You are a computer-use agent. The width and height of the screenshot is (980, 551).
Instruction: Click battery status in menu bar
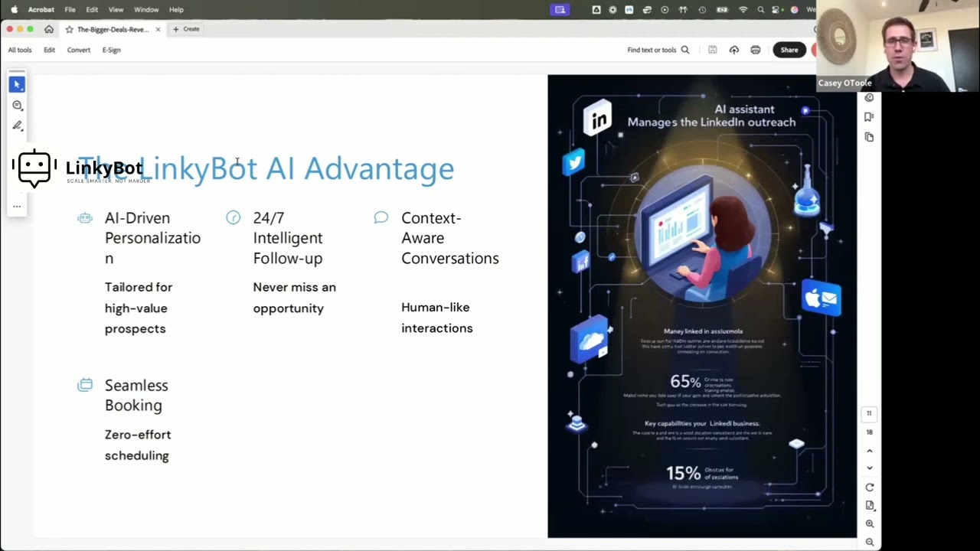point(722,10)
